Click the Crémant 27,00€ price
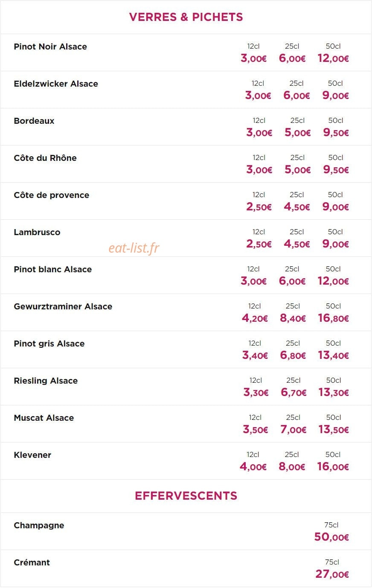The height and width of the screenshot is (588, 372). pos(332,574)
